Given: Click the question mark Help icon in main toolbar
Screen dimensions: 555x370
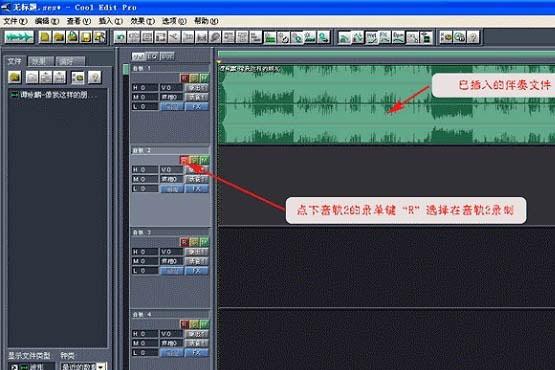Looking at the screenshot, I should [473, 37].
